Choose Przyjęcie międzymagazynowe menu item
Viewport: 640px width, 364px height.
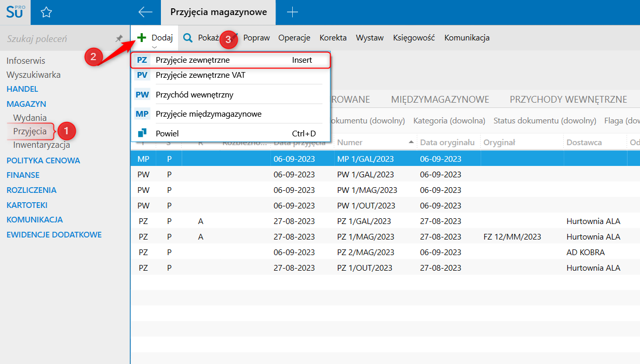[208, 114]
